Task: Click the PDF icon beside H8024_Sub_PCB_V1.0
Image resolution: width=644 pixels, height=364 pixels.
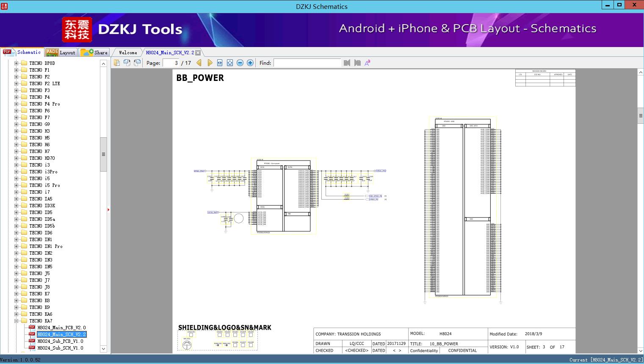Action: [32, 341]
